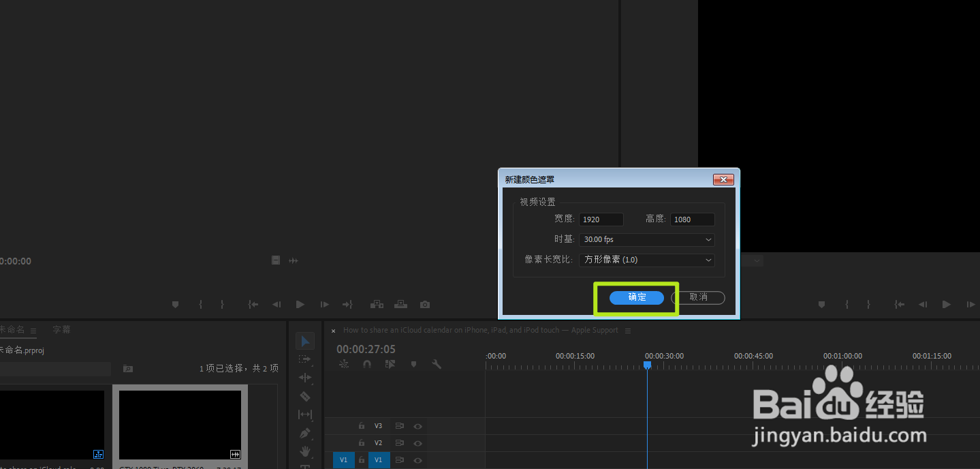Toggle sync lock for V1
The image size is (980, 469).
(400, 460)
